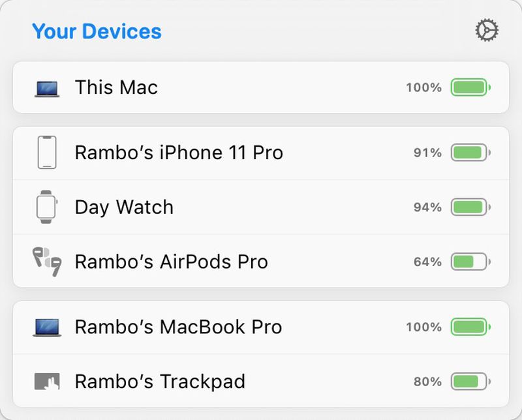Select the iPhone icon next to Rambo's iPhone 11 Pro
Image resolution: width=522 pixels, height=420 pixels.
[45, 152]
